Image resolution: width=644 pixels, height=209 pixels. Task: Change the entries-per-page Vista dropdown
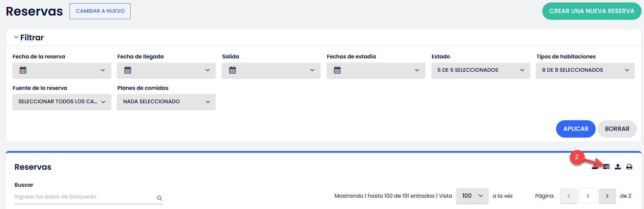coord(472,196)
